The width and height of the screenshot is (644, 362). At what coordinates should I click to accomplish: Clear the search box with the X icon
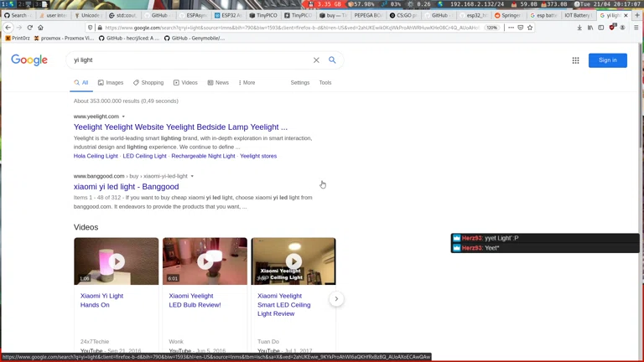(x=316, y=60)
